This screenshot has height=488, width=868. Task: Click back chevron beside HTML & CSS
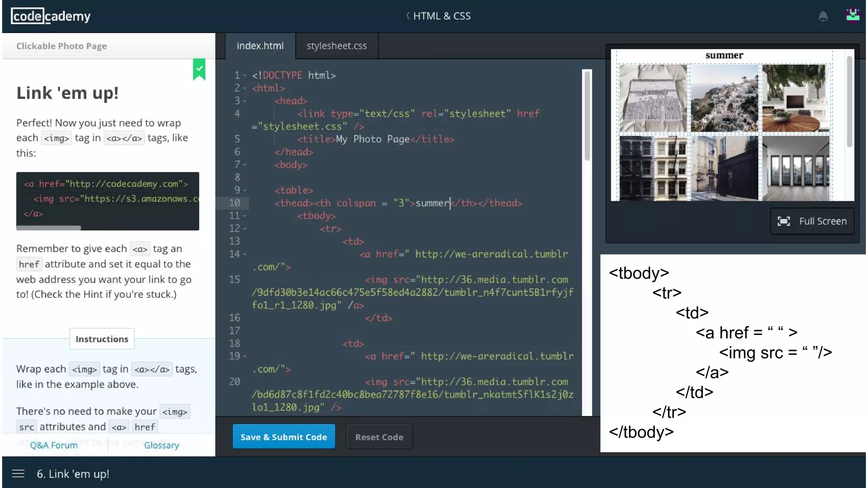408,16
